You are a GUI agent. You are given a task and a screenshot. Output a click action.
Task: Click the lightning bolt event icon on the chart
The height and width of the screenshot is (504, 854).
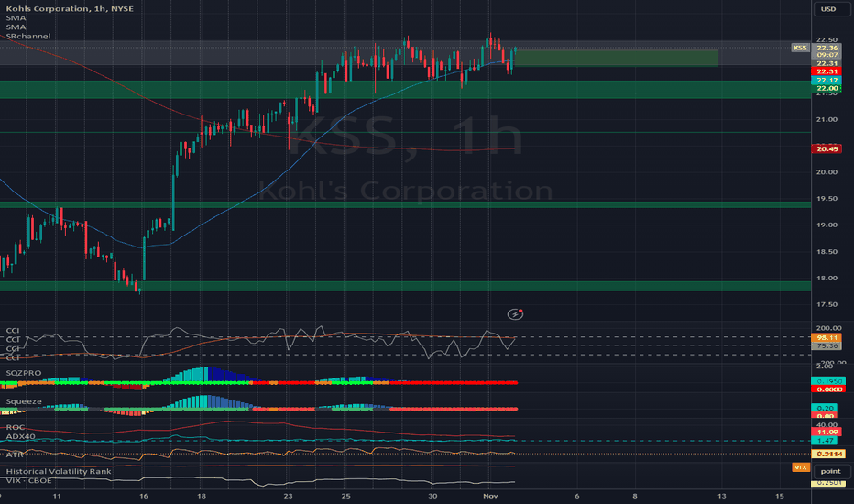[x=515, y=313]
